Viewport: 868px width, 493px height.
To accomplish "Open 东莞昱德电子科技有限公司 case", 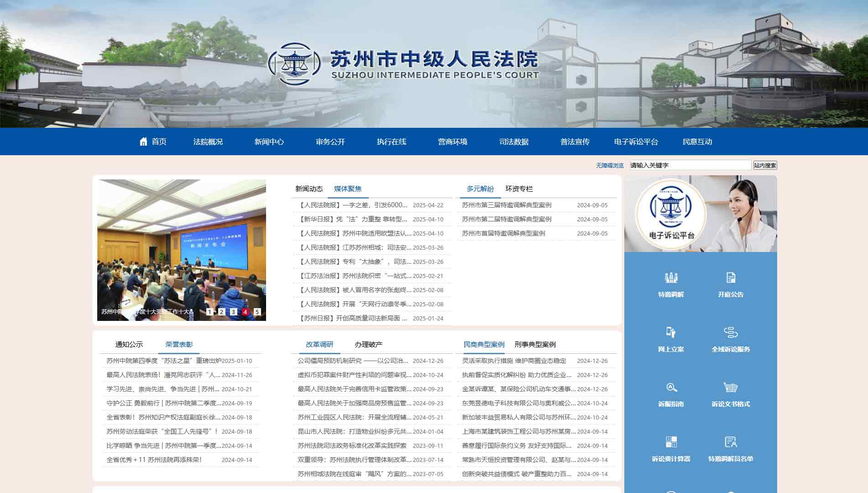I will coord(519,403).
